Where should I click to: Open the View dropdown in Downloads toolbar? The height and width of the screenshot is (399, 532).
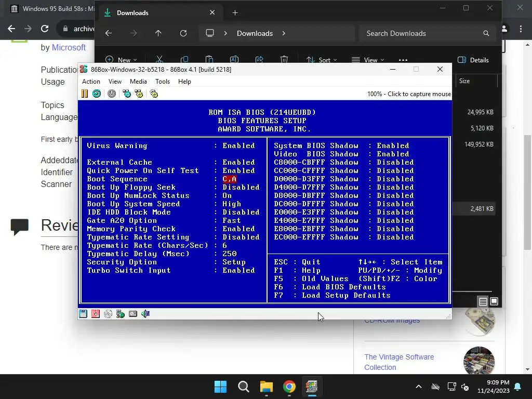(x=368, y=60)
